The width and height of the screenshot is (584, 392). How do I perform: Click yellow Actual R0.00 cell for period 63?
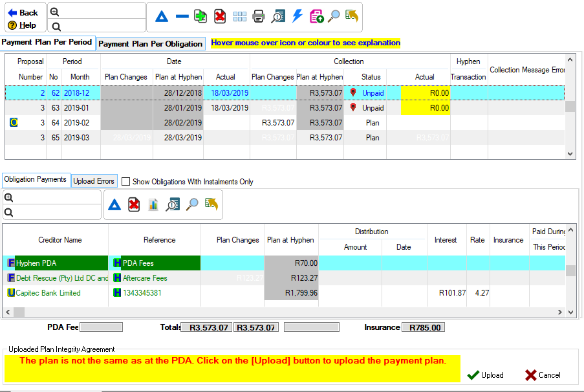425,108
